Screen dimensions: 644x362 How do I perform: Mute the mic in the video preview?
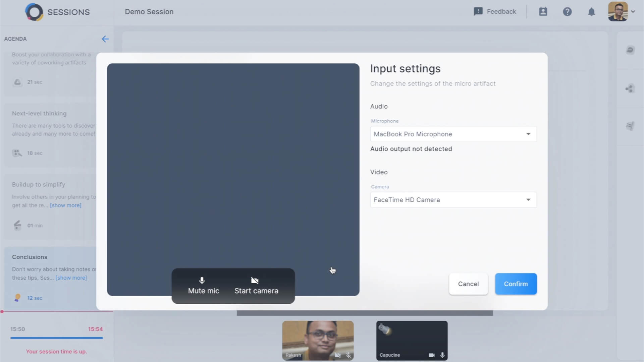click(203, 286)
